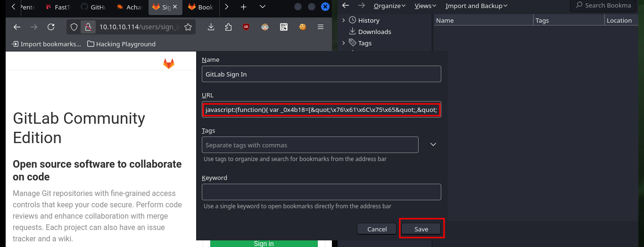Bookmark this page with the star icon
644x247 pixels.
[x=188, y=27]
